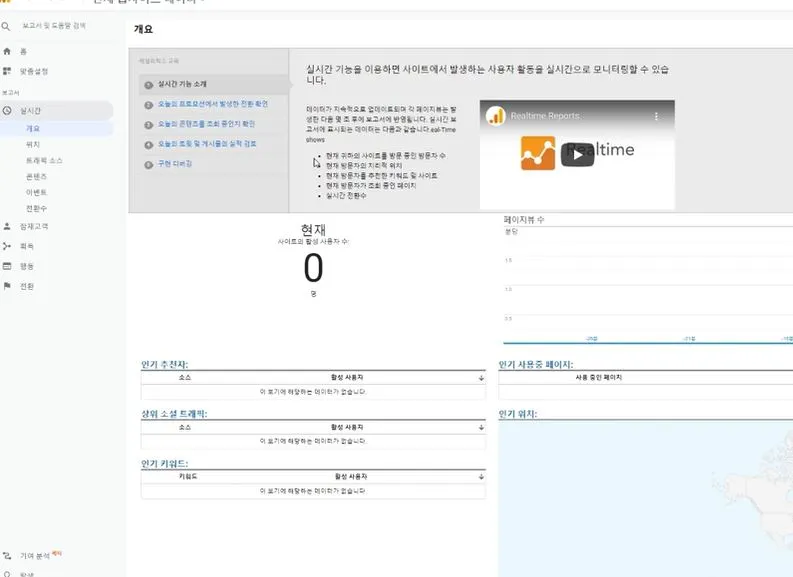Expand Acquisition (획득) arrows icon section
Screen dimensions: 793x577
click(7, 246)
